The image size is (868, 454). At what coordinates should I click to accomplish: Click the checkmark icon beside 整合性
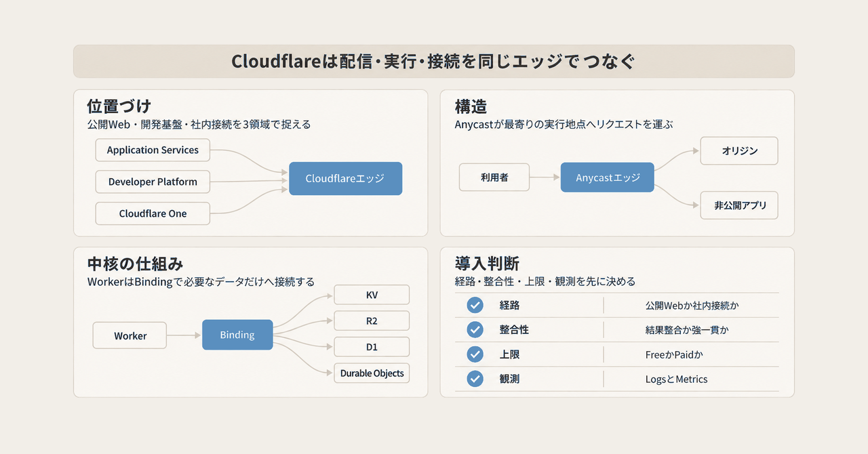[475, 330]
